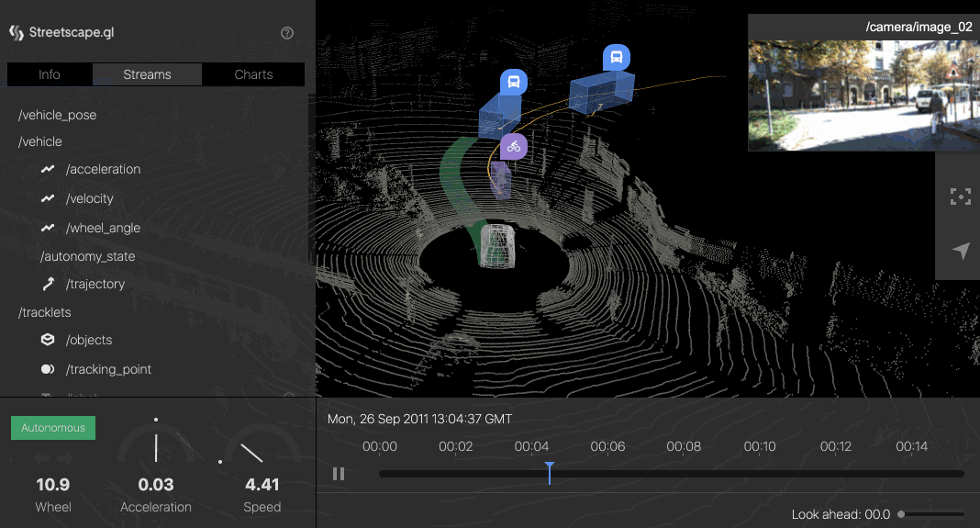Click the tracking_point stream circle icon
This screenshot has height=528, width=980.
tap(48, 369)
